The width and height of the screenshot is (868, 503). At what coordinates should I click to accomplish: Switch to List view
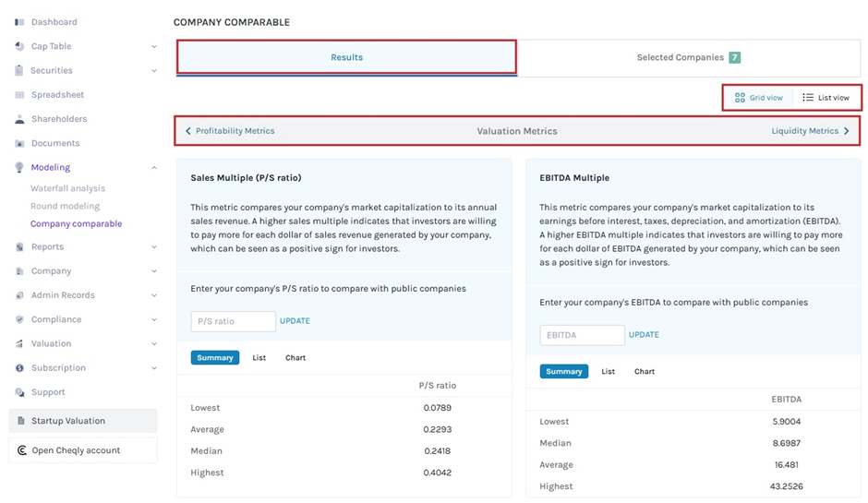pyautogui.click(x=826, y=98)
